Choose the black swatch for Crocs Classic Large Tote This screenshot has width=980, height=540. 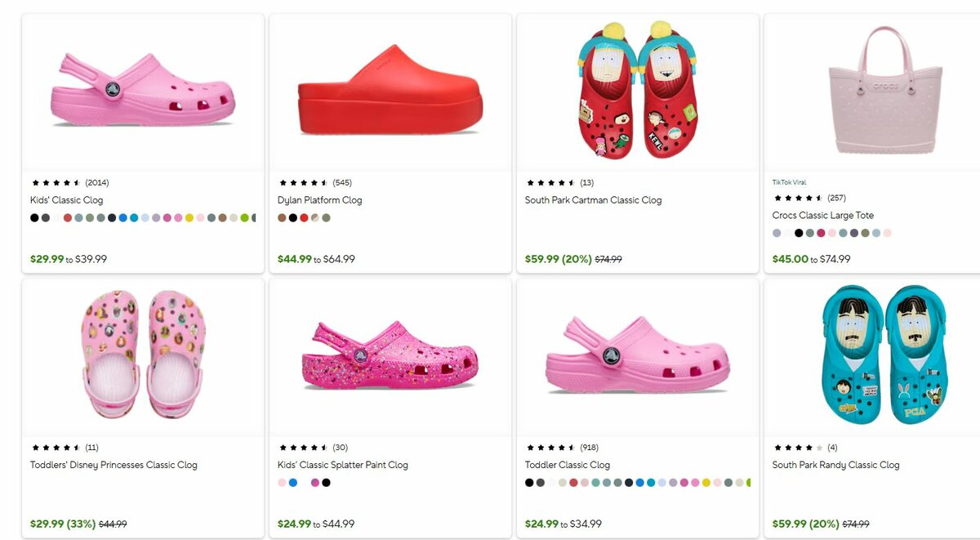coord(799,234)
